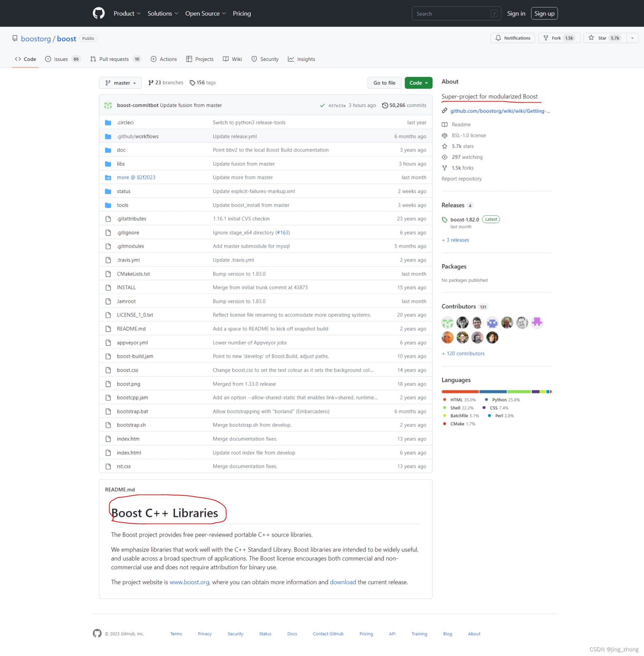Switch to the Projects tab
Image resolution: width=644 pixels, height=656 pixels.
click(200, 59)
